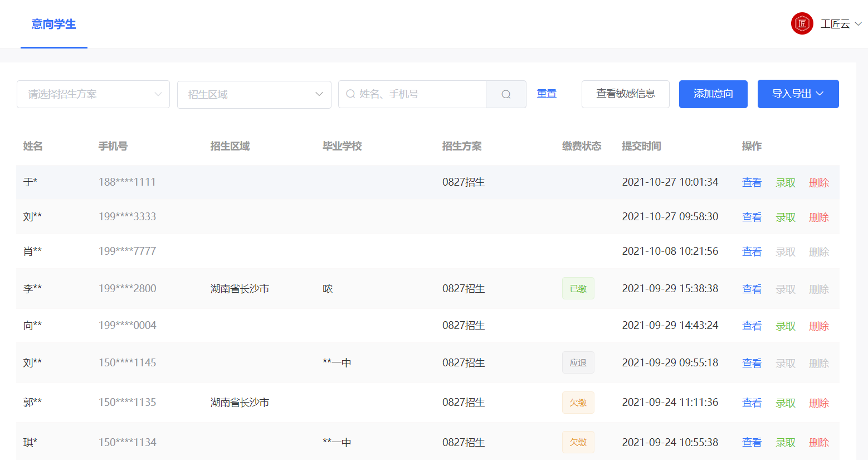The height and width of the screenshot is (460, 868).
Task: Click the 已缴 payment status badge for 李**
Action: [578, 288]
